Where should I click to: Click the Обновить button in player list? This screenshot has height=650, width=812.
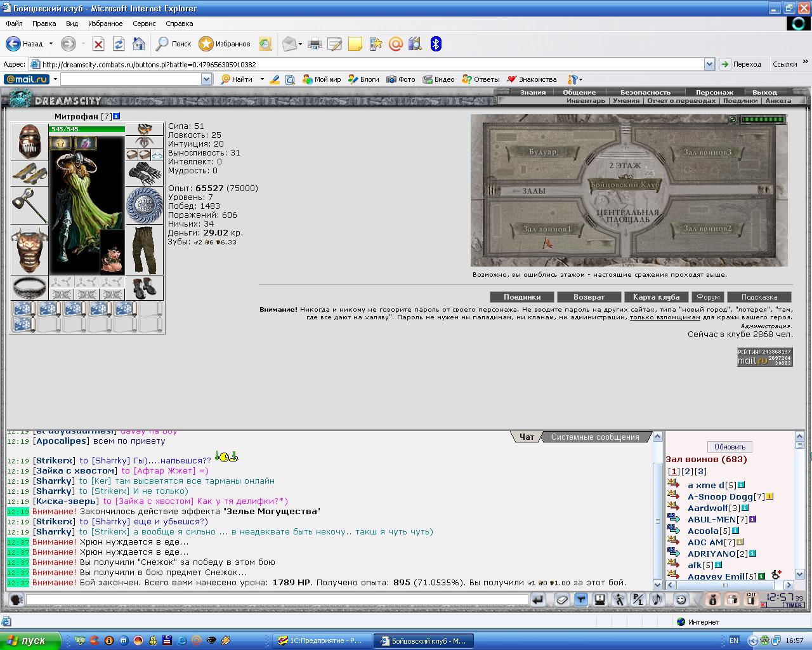click(730, 446)
